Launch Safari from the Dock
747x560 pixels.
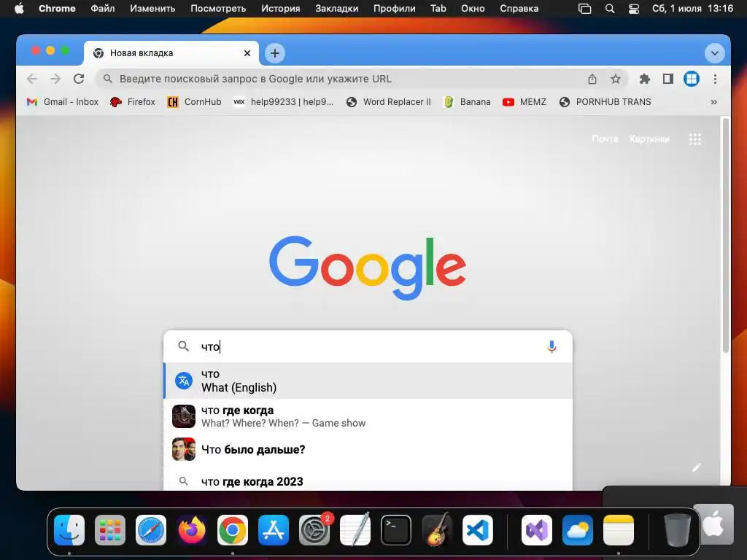(x=151, y=530)
